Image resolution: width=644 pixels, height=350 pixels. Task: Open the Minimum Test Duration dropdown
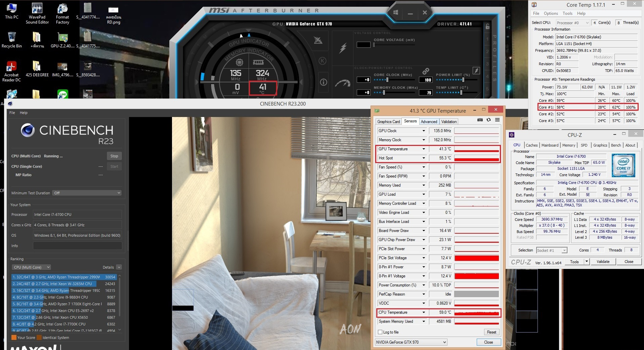[x=87, y=193]
